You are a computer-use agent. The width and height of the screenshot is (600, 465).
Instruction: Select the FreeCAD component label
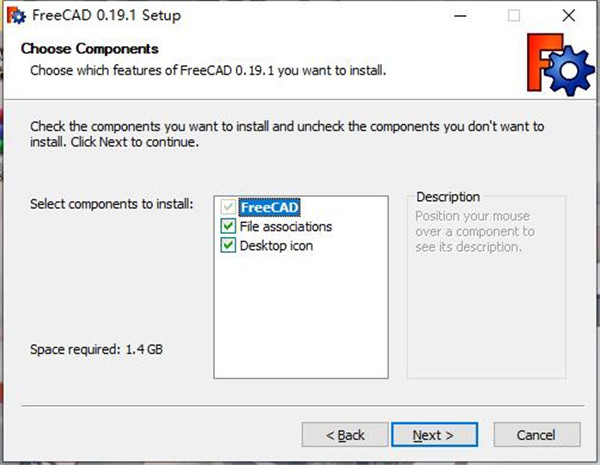click(270, 207)
